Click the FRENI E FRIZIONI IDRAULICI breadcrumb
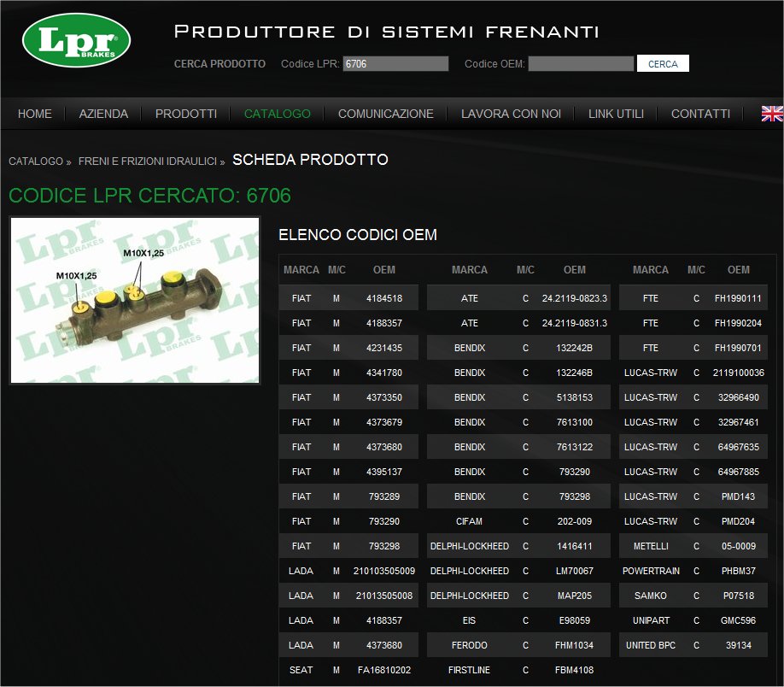This screenshot has height=687, width=784. click(x=148, y=161)
